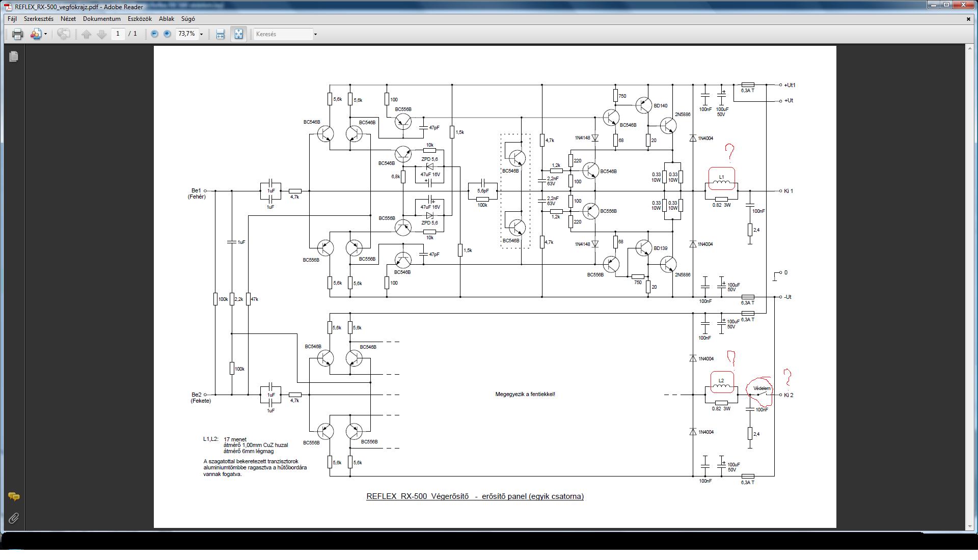This screenshot has width=978, height=560.
Task: Click the next page down arrow
Action: [101, 34]
